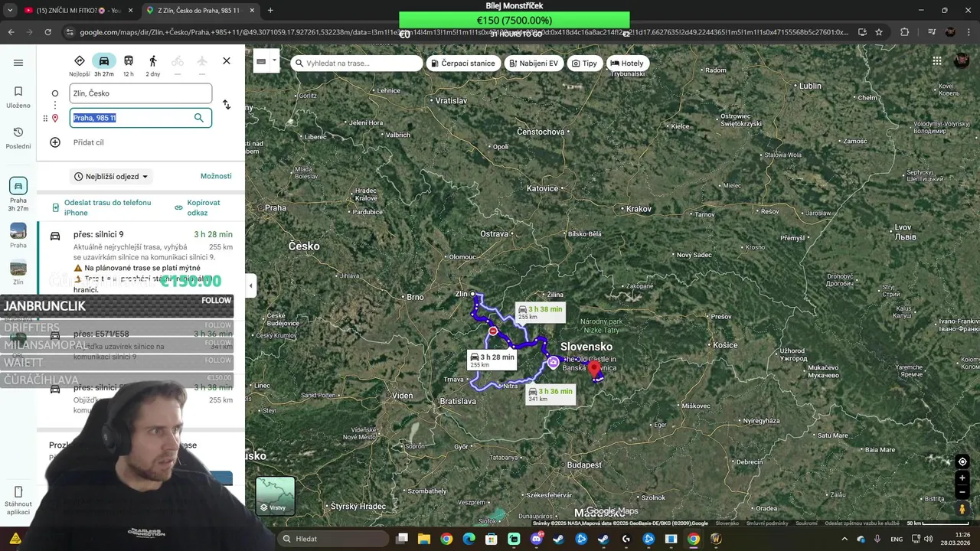Viewport: 980px width, 551px height.
Task: Swap start and destination with reverse arrows
Action: click(x=227, y=105)
